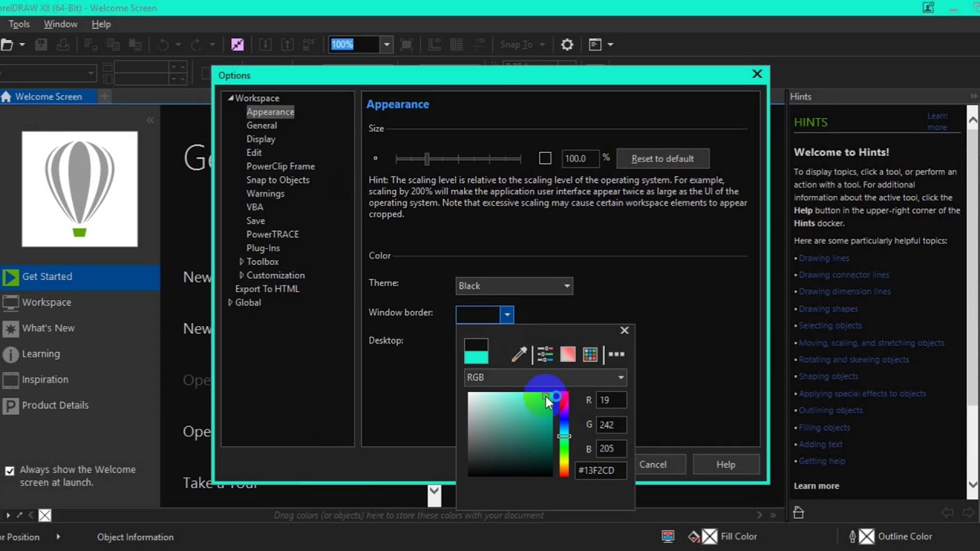Click the Print icon in toolbar
Screen dimensions: 980x551
point(63,44)
